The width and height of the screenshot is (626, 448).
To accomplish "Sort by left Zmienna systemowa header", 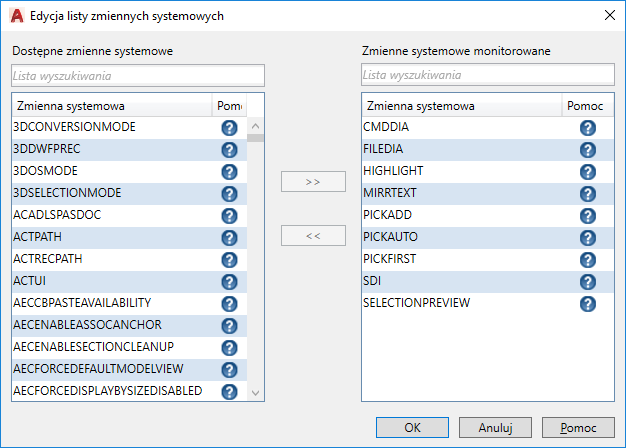I will 112,105.
